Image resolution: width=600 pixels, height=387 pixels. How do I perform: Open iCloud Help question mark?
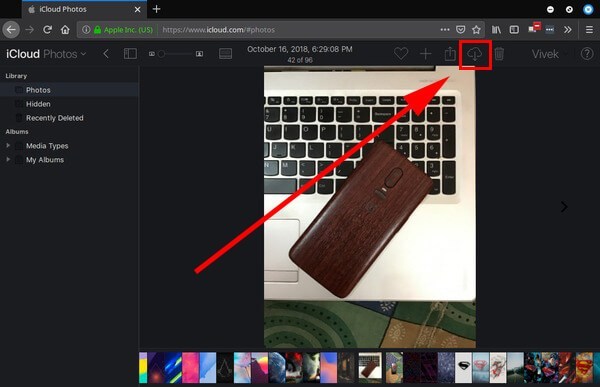(587, 54)
